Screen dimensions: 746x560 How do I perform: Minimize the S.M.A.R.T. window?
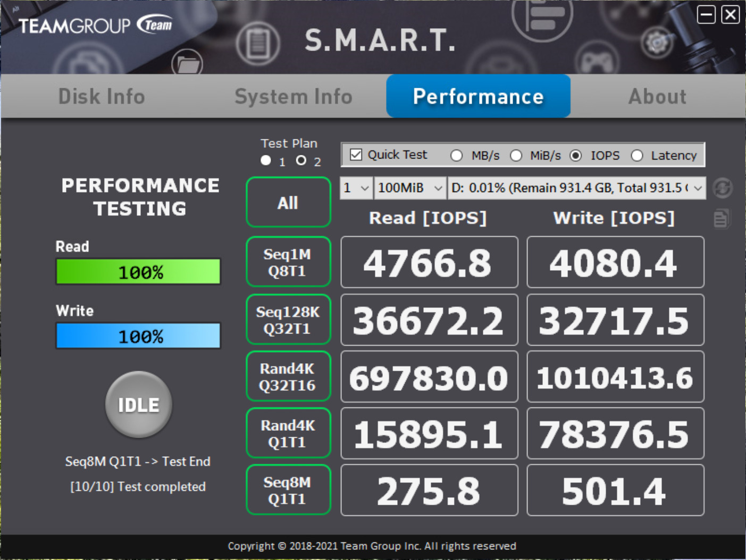[x=706, y=14]
